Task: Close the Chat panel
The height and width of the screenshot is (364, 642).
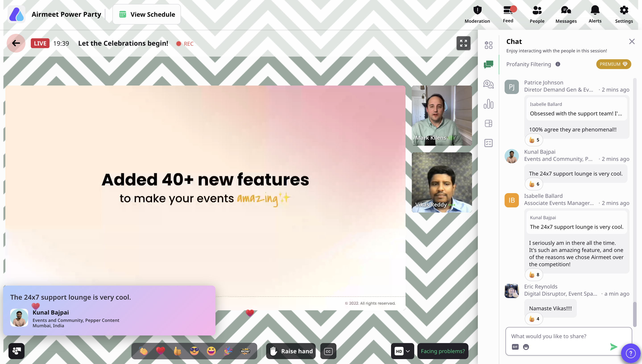Action: (632, 41)
